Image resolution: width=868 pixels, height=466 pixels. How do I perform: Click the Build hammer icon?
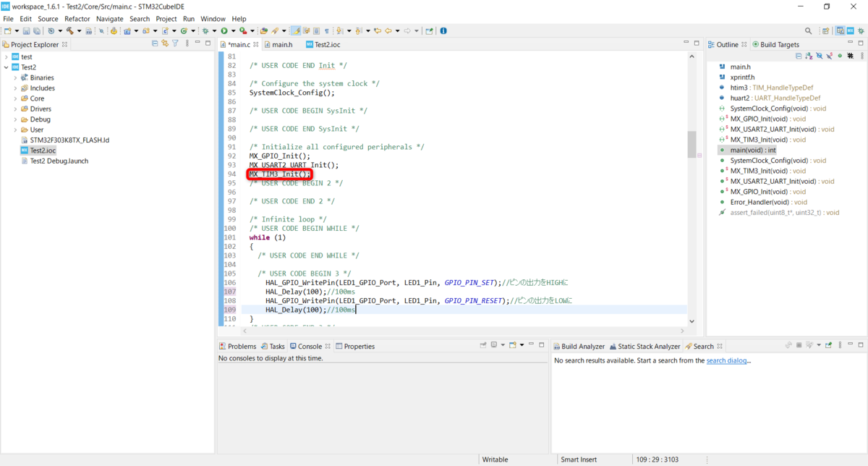[70, 31]
